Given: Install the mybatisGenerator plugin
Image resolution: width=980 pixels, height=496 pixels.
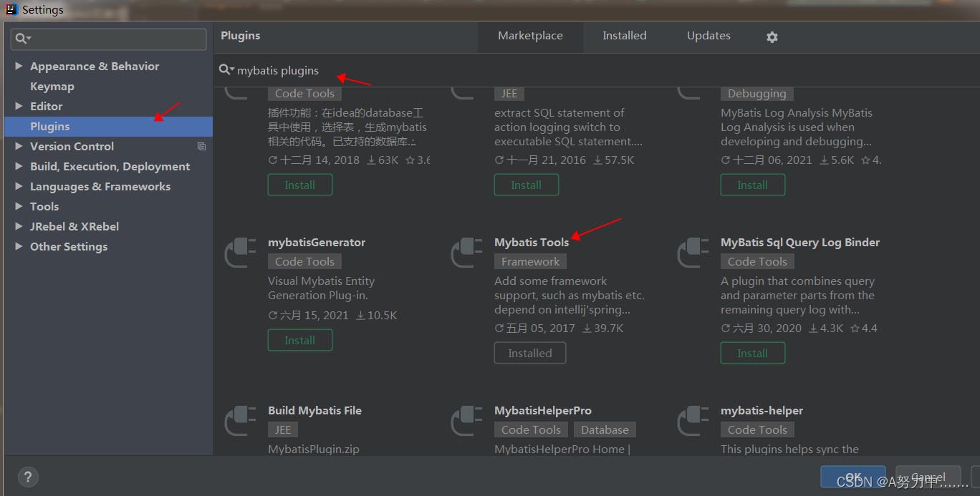Looking at the screenshot, I should click(299, 340).
